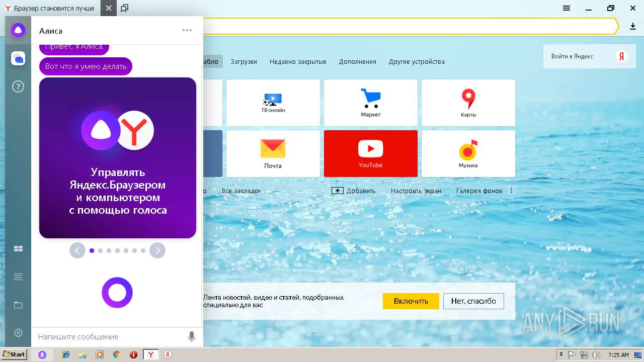Click the volume speaker icon in the system tray
Screen dimensions: 644x362
(596, 354)
